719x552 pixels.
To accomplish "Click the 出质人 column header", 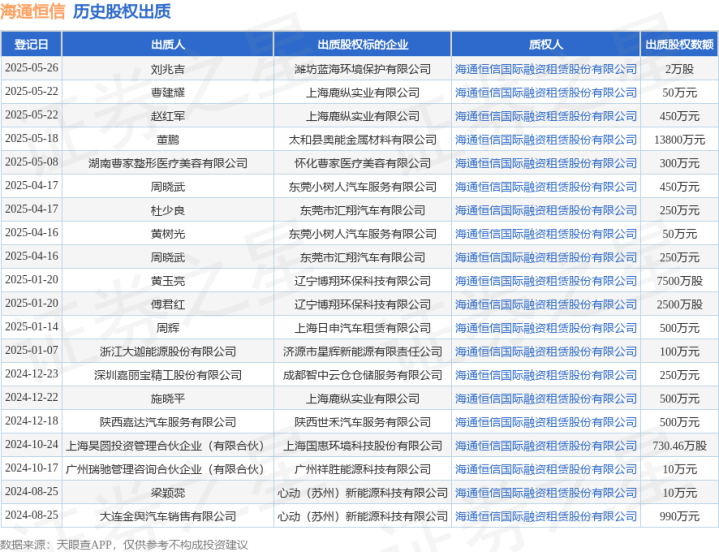I will 168,44.
